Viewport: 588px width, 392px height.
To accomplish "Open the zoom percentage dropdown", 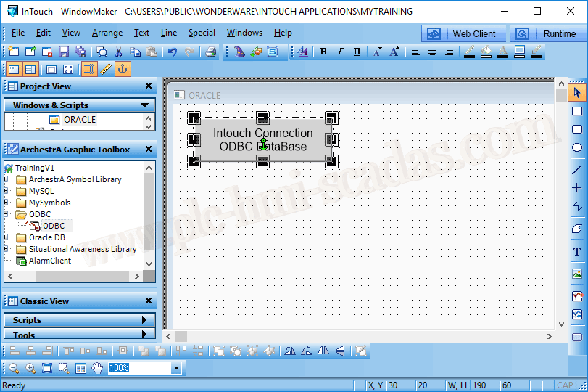I will coord(175,369).
